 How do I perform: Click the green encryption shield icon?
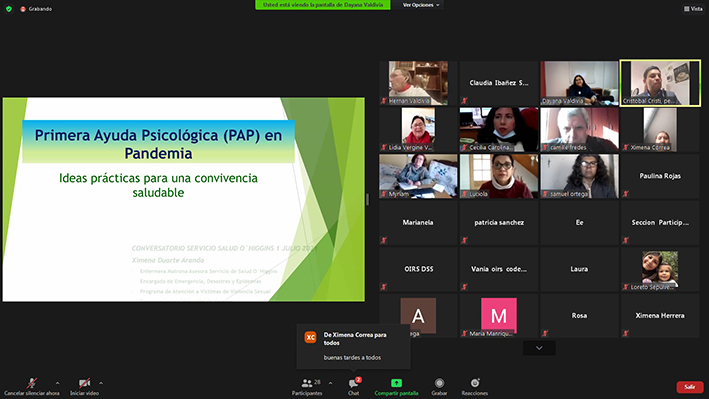point(9,9)
